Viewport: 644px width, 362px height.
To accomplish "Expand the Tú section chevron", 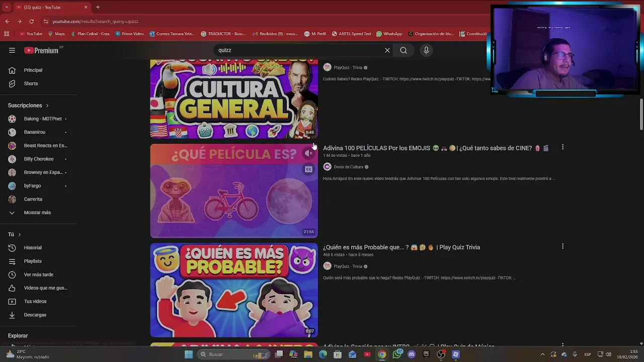I will (19, 235).
